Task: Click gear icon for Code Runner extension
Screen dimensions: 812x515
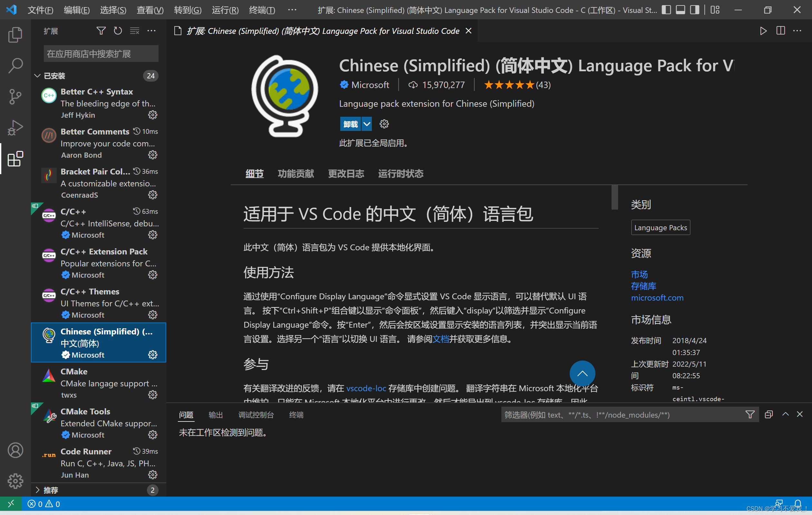Action: tap(153, 475)
